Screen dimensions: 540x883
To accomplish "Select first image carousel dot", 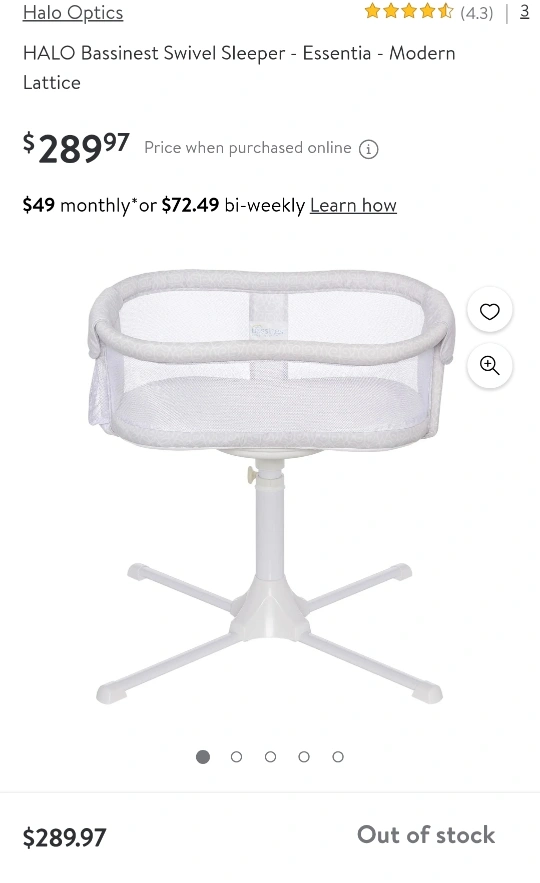I will (203, 757).
